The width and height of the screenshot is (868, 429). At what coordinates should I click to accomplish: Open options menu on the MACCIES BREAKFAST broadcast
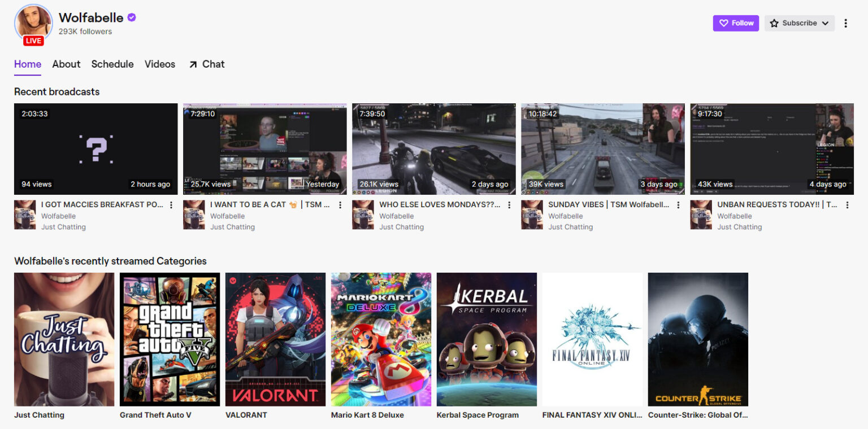171,205
